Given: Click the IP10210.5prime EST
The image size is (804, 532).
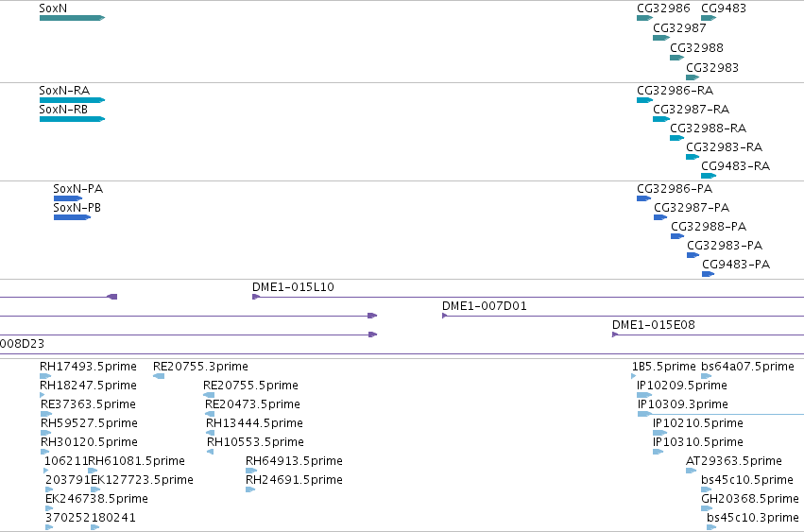Looking at the screenshot, I should [659, 434].
